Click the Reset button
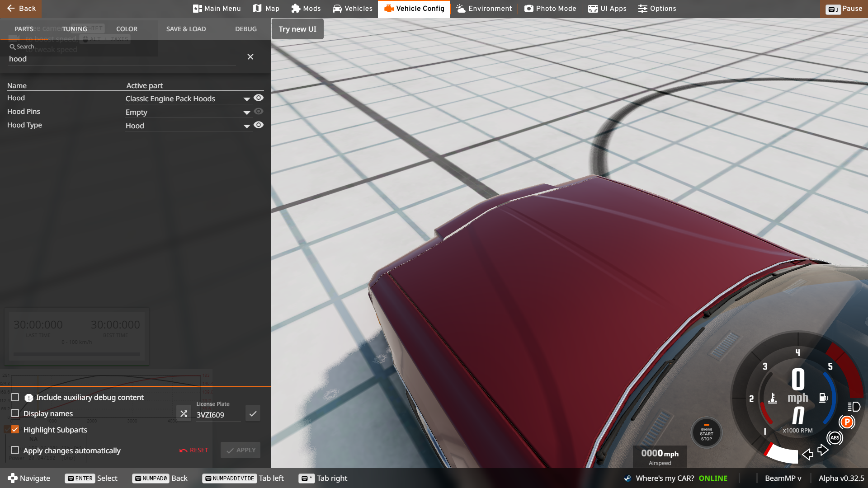 click(194, 450)
